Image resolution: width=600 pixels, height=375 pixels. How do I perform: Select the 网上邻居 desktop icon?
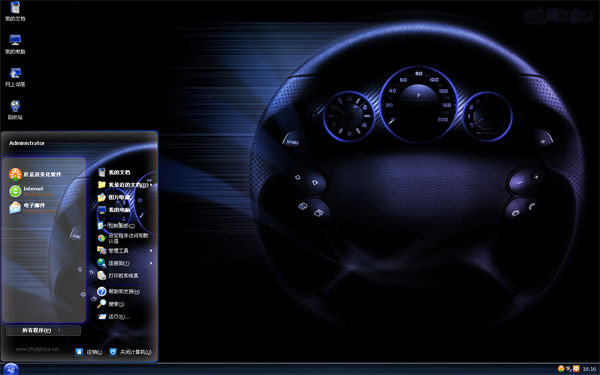pos(15,77)
